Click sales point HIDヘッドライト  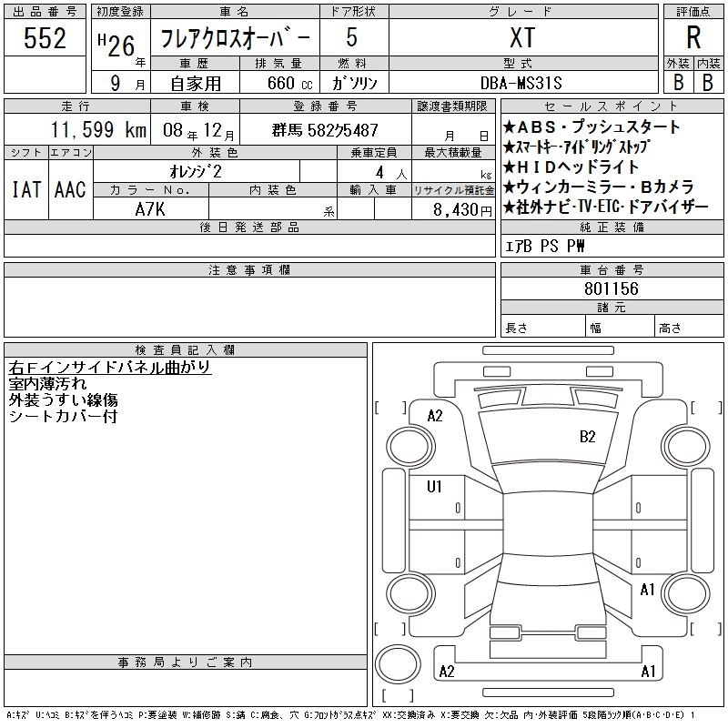[x=571, y=167]
